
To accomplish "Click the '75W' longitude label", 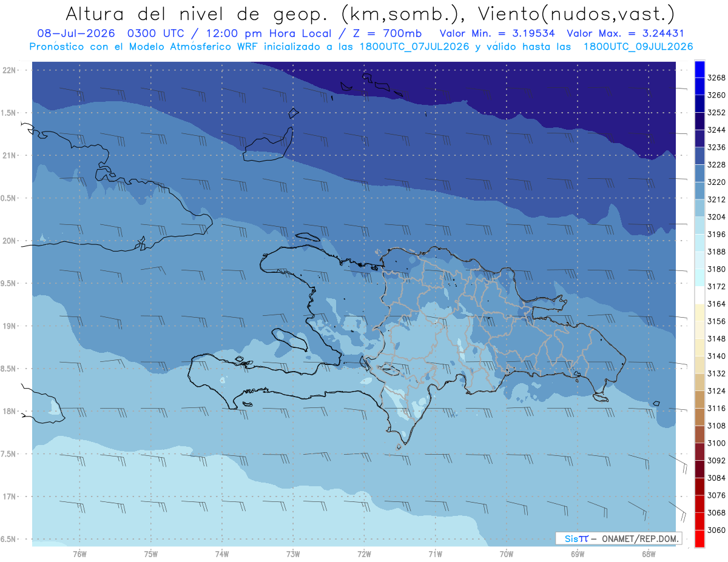I will 151,554.
